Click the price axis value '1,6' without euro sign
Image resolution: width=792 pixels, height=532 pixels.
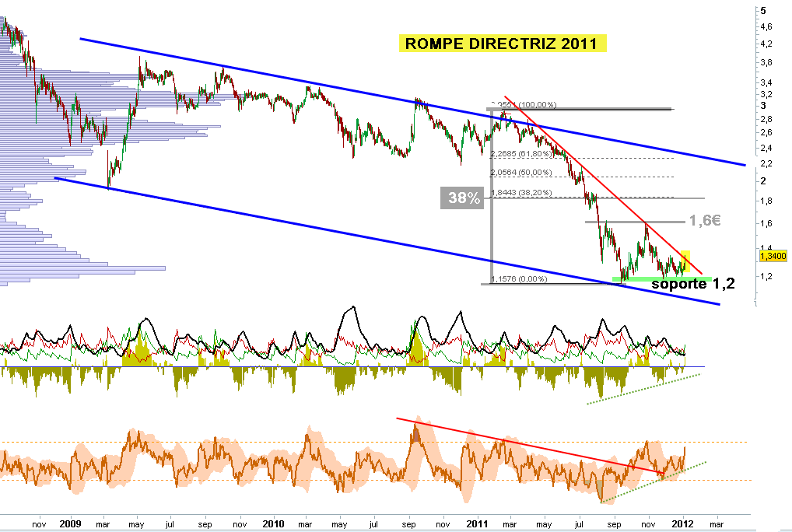pyautogui.click(x=766, y=223)
